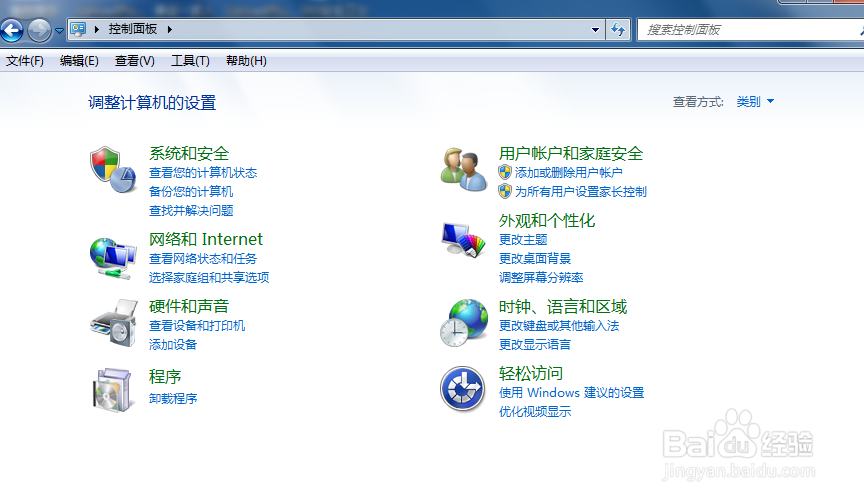Click the 外观和个性化 monitor icon
This screenshot has height=501, width=864.
coord(463,240)
